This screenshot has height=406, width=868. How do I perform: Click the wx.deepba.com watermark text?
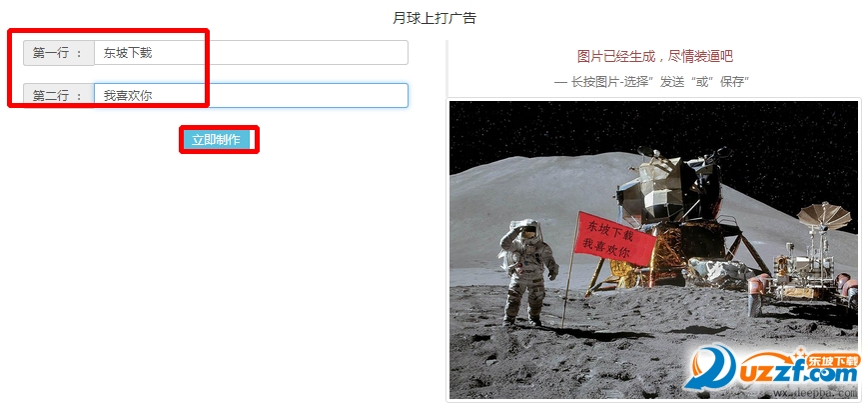point(815,393)
